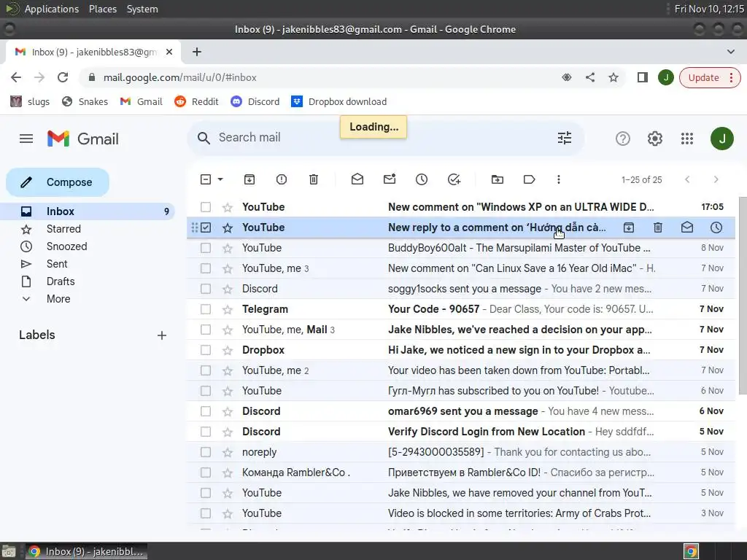Click the Delete trash icon in the top toolbar

tap(314, 179)
